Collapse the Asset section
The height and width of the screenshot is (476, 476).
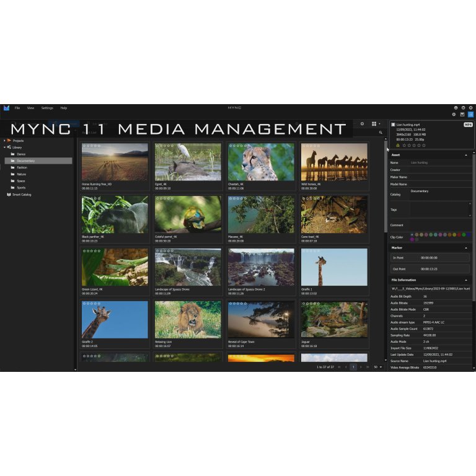coord(466,155)
